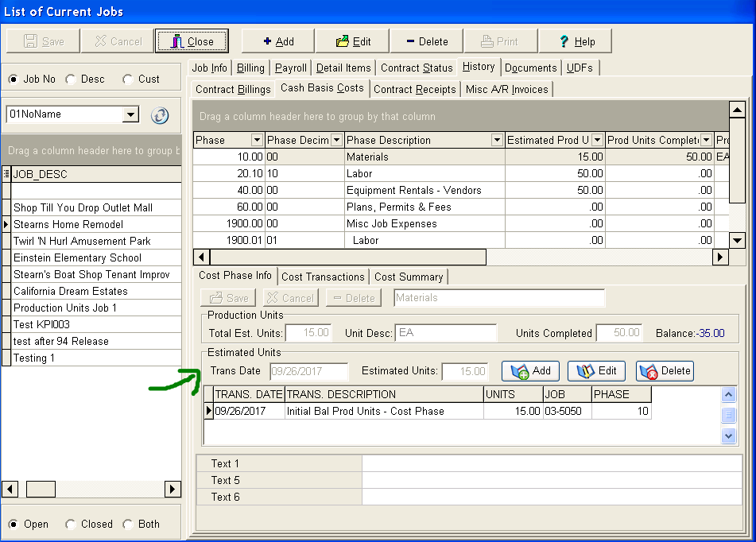Click the phase grid's horizontal scrollbar right arrow
756x542 pixels.
tap(720, 257)
